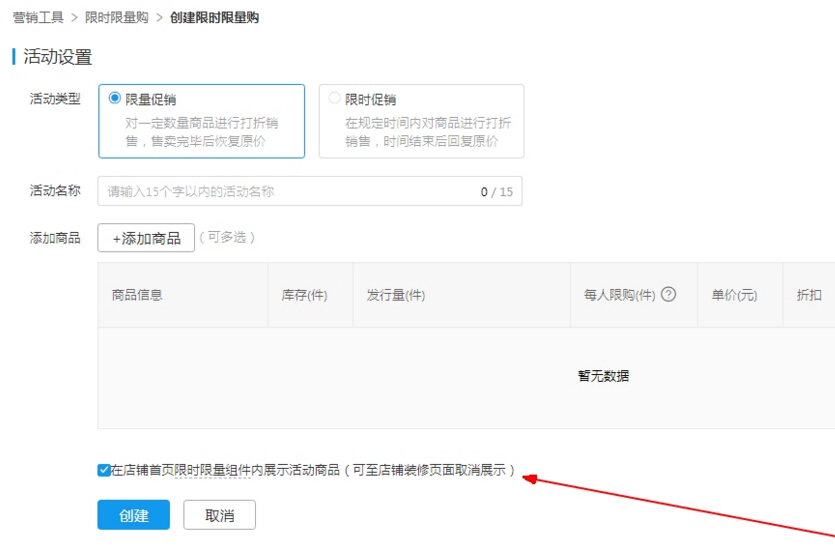This screenshot has height=547, width=835.
Task: Select the 库存(件) column header
Action: pyautogui.click(x=305, y=295)
